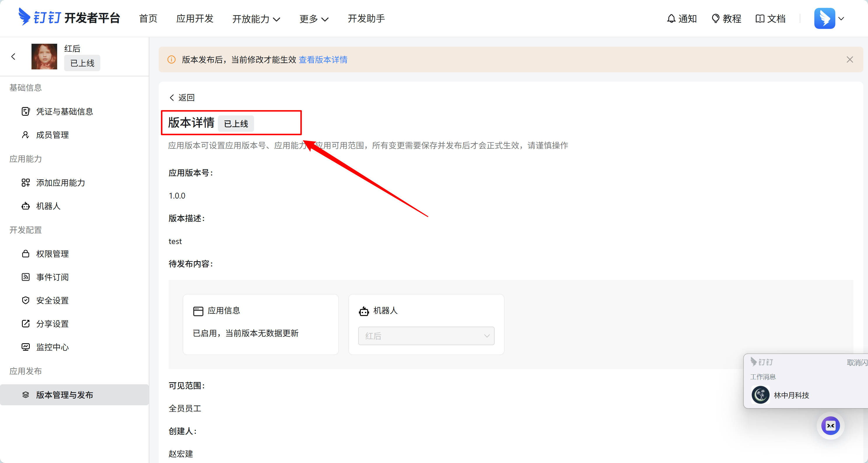
Task: Open the monitoring center icon
Action: tap(26, 347)
